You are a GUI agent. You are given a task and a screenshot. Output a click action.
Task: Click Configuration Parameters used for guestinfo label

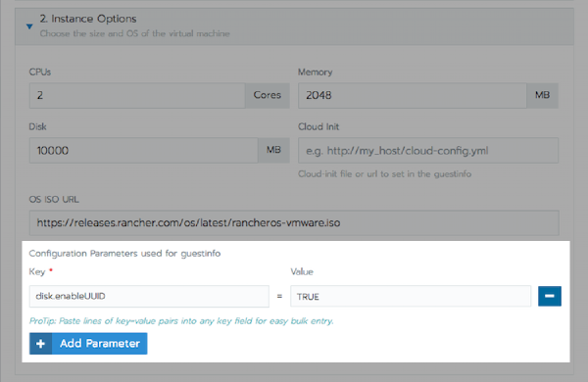[124, 254]
